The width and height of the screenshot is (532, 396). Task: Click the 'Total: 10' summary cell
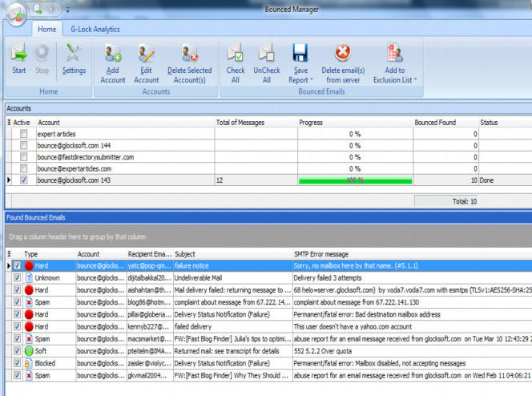pyautogui.click(x=445, y=201)
